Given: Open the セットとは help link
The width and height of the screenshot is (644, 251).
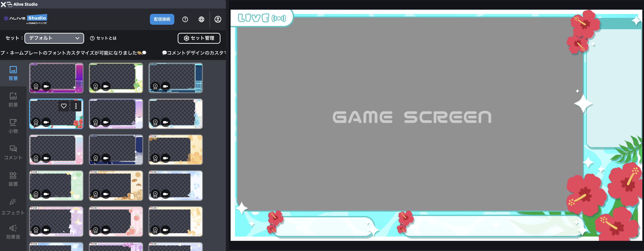Looking at the screenshot, I should [x=103, y=38].
